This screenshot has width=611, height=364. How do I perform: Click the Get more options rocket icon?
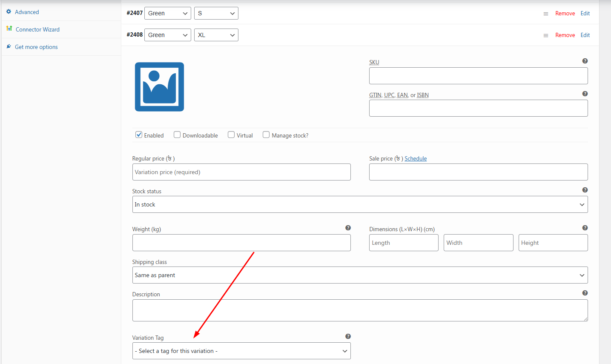(8, 46)
